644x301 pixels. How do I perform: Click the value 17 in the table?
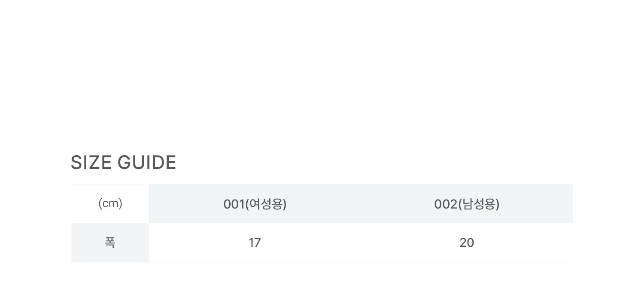click(x=255, y=243)
